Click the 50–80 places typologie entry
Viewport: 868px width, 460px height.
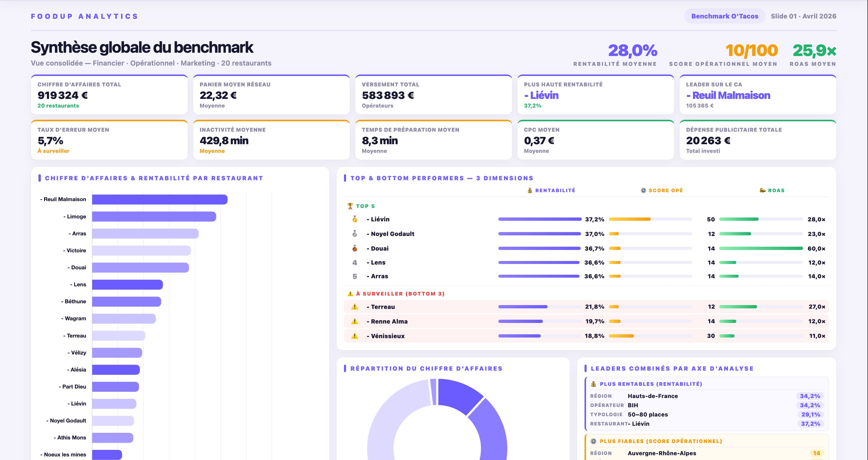tap(648, 414)
